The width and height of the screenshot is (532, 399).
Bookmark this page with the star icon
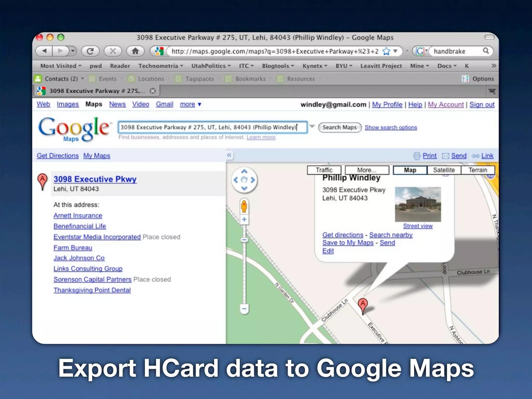(386, 51)
